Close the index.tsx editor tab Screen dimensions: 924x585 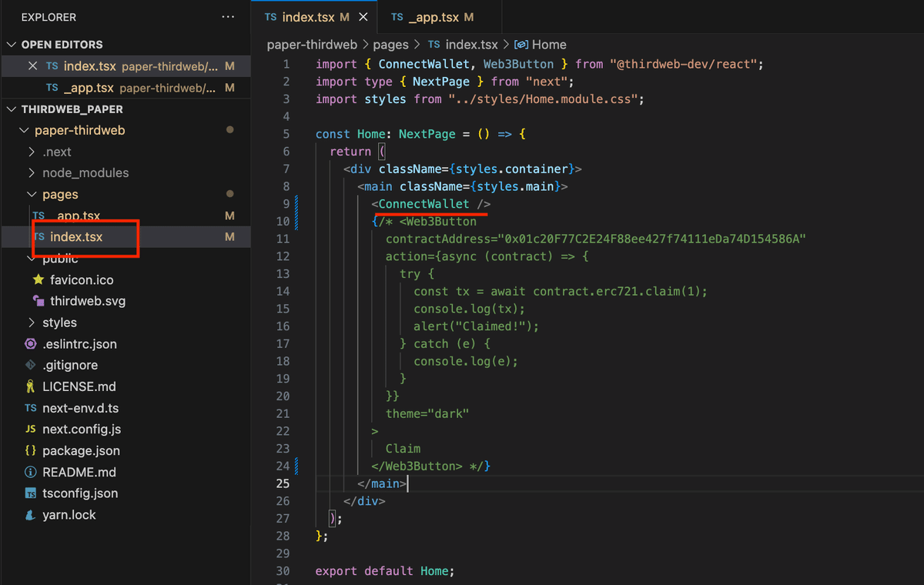tap(363, 17)
